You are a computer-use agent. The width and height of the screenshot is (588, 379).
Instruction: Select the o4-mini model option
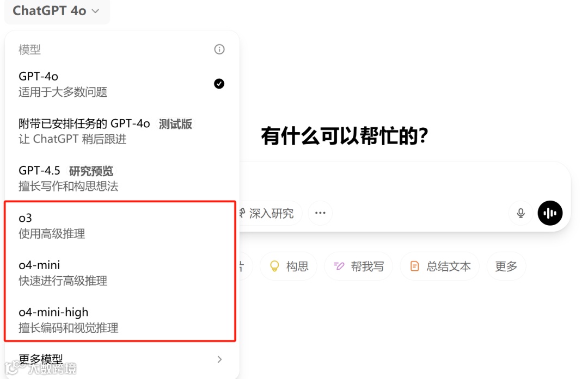[120, 272]
